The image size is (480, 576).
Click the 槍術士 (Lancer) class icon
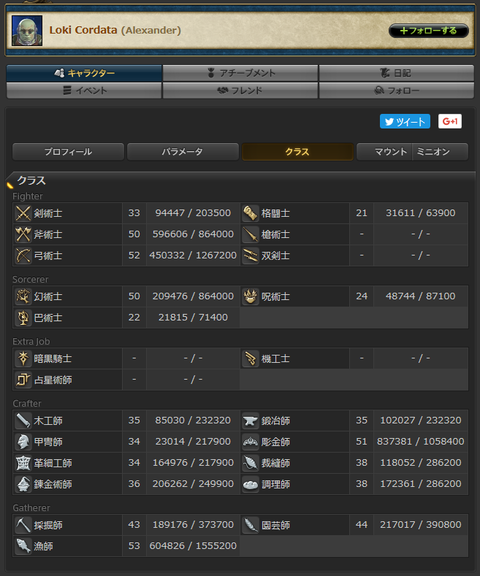click(250, 234)
